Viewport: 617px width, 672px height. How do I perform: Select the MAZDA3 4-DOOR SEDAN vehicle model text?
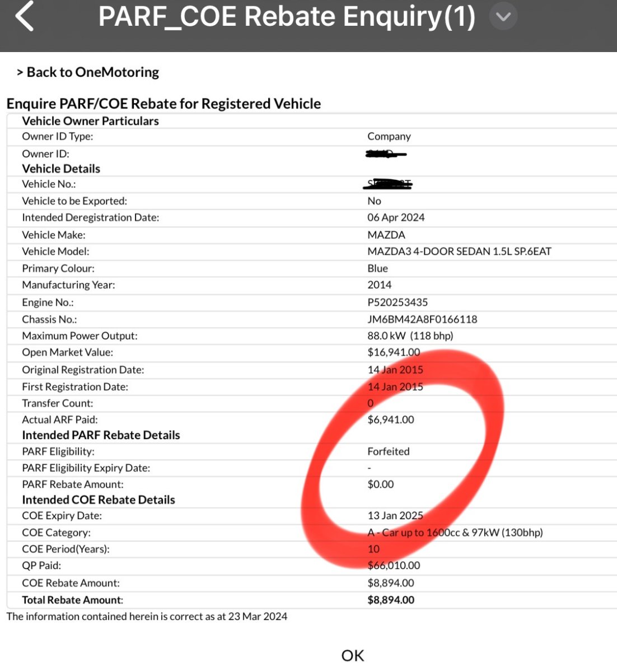(459, 251)
